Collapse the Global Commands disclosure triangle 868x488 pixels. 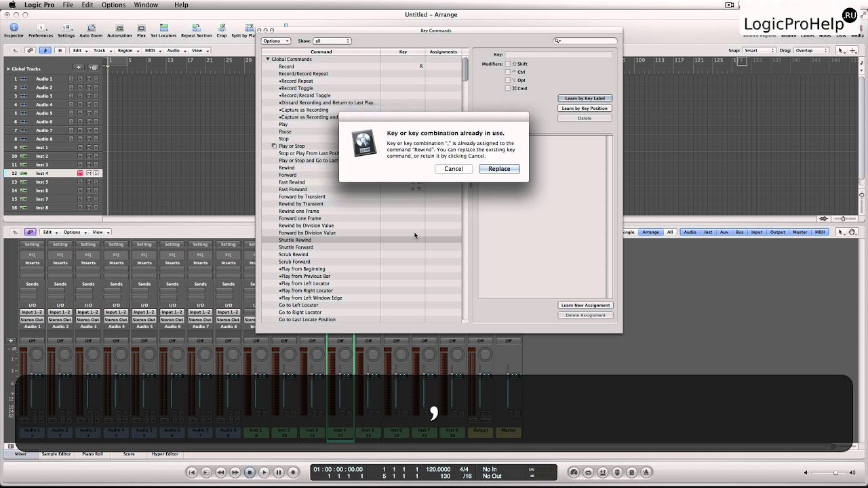coord(268,59)
